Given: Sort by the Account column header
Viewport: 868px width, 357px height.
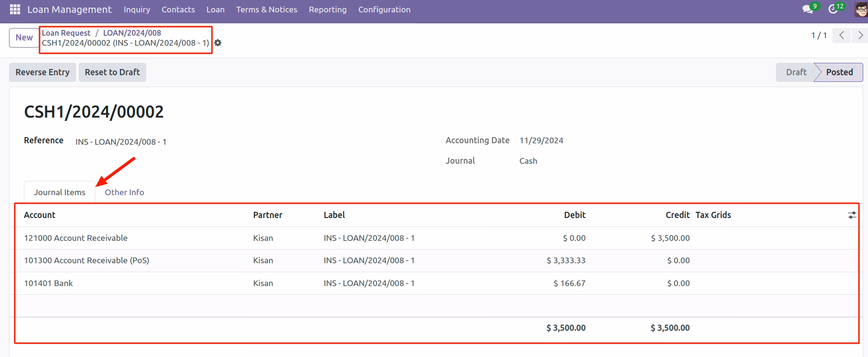Looking at the screenshot, I should [40, 215].
